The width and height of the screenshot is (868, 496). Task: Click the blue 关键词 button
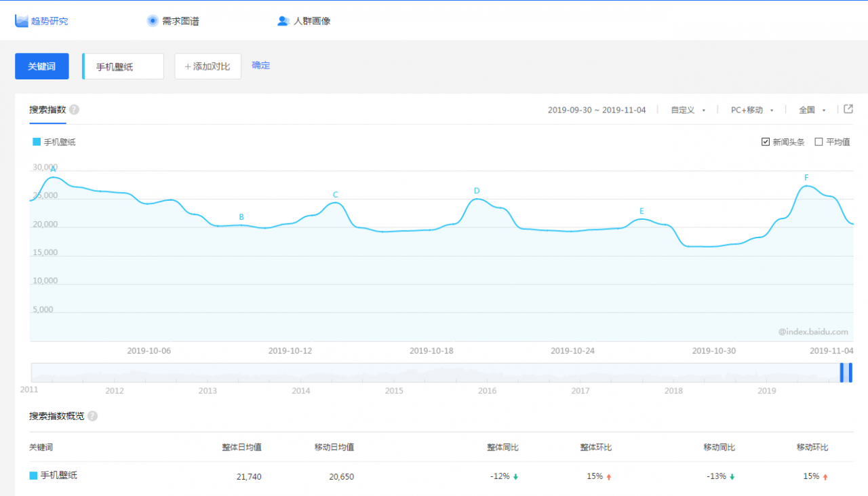[x=42, y=66]
